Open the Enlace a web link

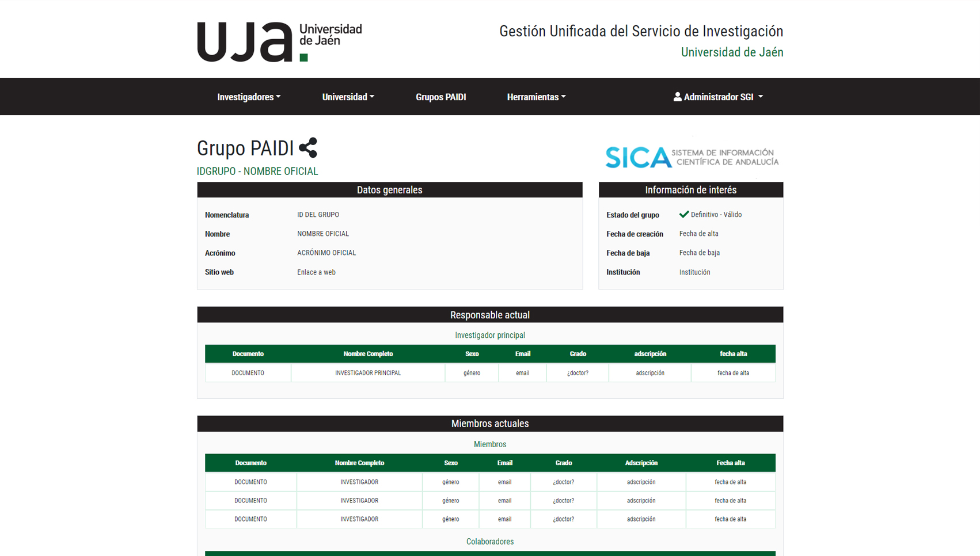[x=316, y=272]
